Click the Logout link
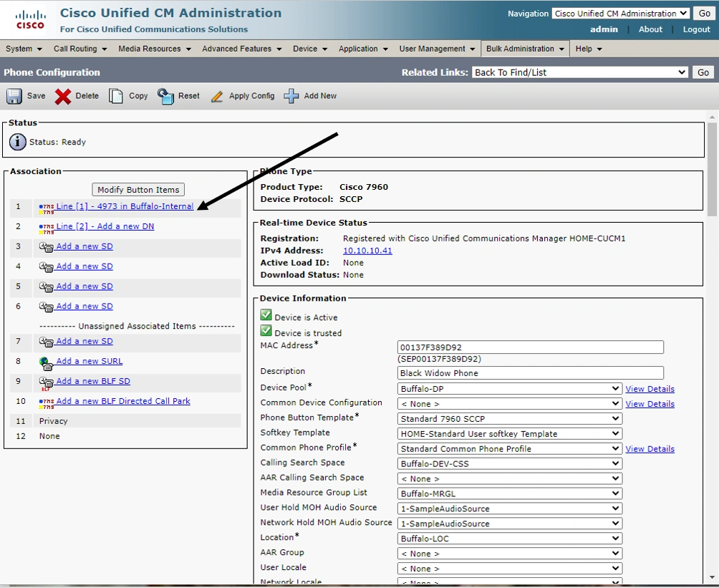 [696, 29]
